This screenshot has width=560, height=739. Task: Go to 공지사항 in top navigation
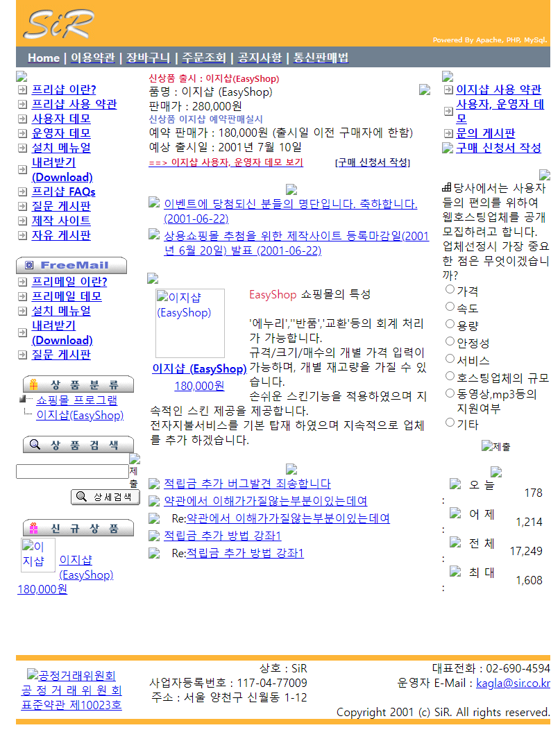click(x=260, y=58)
